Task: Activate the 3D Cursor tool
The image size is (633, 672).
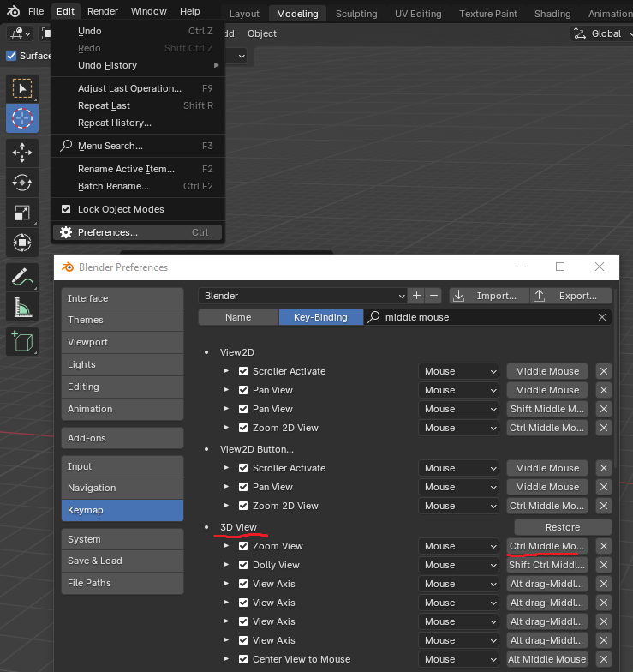Action: (22, 118)
